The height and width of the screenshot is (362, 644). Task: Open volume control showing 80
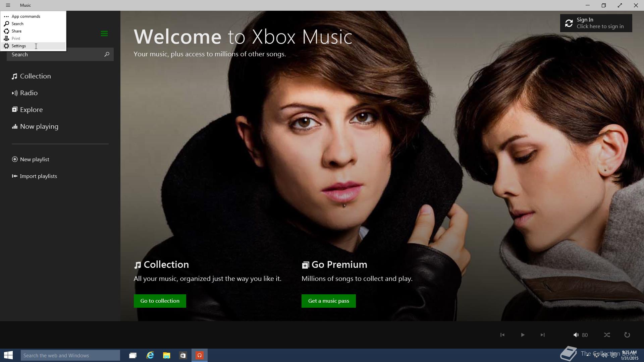pyautogui.click(x=581, y=335)
